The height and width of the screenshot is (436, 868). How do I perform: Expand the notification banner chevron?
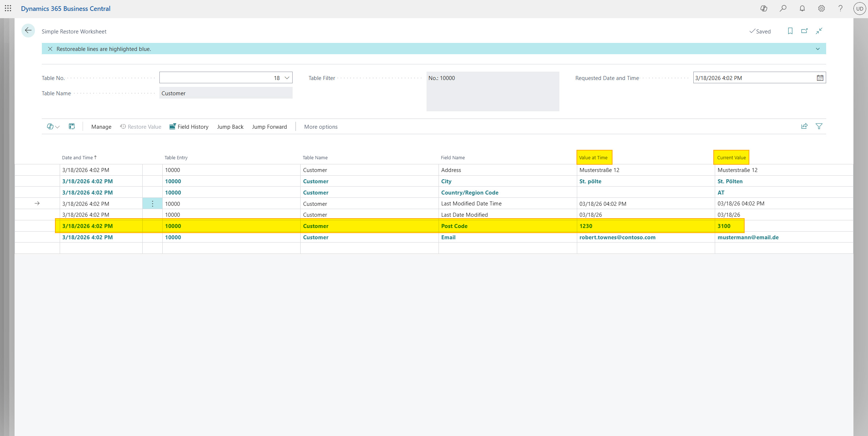pos(818,49)
